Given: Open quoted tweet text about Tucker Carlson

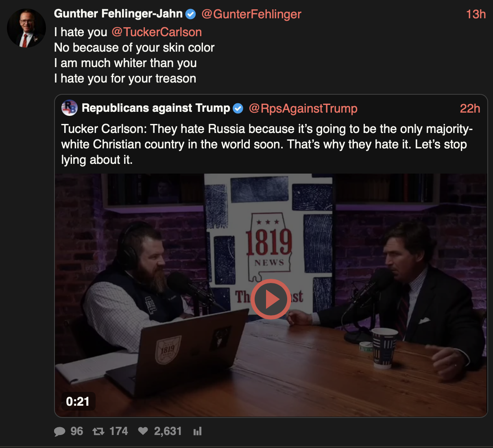Looking at the screenshot, I should click(x=267, y=144).
